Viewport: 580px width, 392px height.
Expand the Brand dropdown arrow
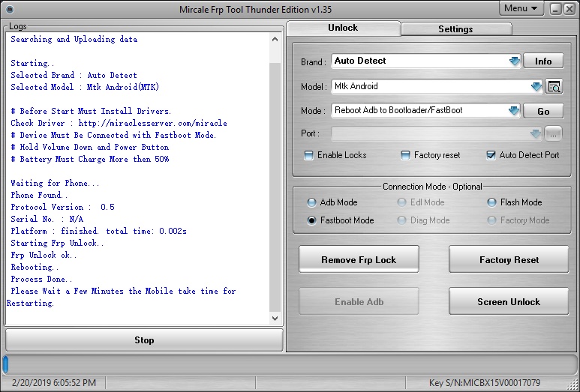pyautogui.click(x=514, y=61)
